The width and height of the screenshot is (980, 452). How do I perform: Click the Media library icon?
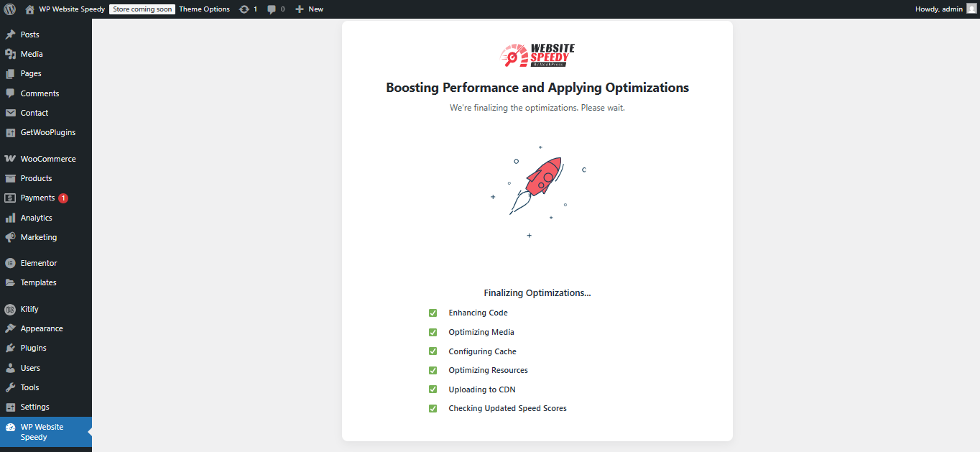[10, 54]
